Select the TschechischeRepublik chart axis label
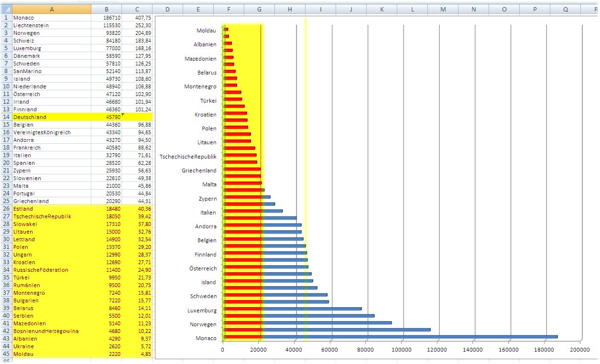Image resolution: width=600 pixels, height=364 pixels. 188,157
